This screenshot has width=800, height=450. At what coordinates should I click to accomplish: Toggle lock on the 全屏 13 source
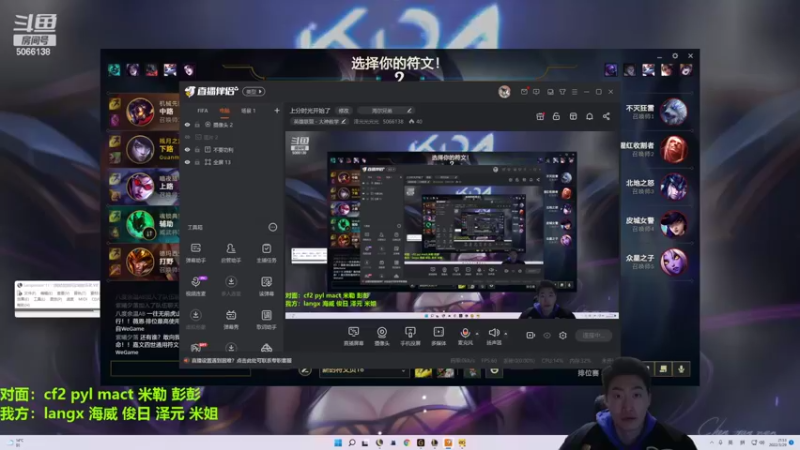197,162
